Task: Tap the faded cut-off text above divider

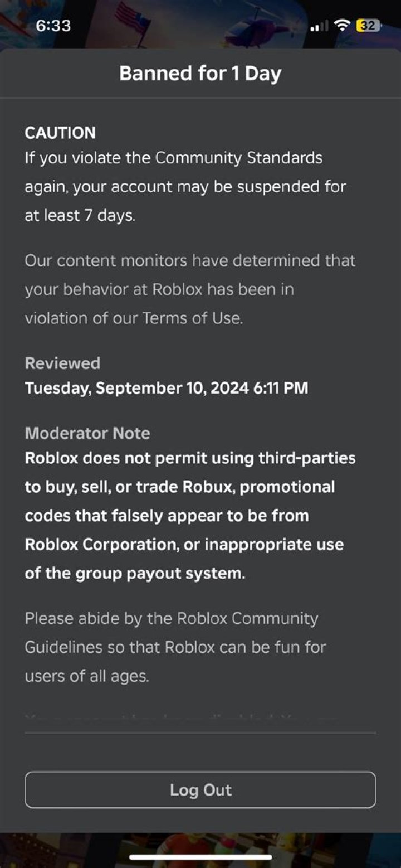Action: point(181,719)
